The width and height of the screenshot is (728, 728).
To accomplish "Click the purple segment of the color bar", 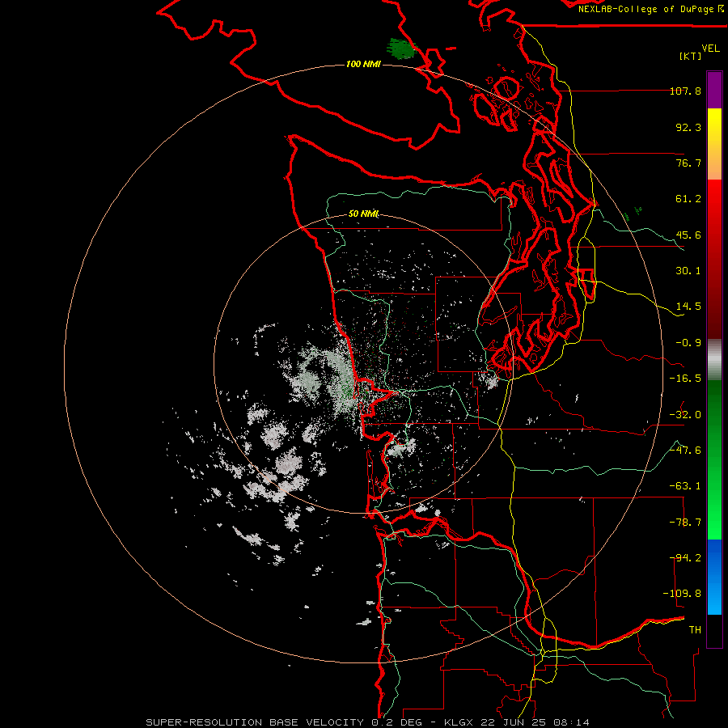I will tap(714, 90).
